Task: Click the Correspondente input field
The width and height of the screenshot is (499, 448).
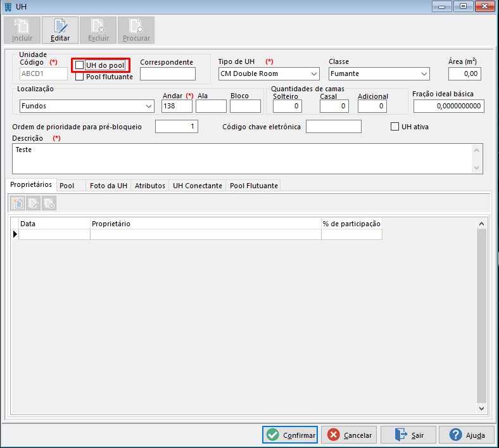Action: [x=168, y=74]
